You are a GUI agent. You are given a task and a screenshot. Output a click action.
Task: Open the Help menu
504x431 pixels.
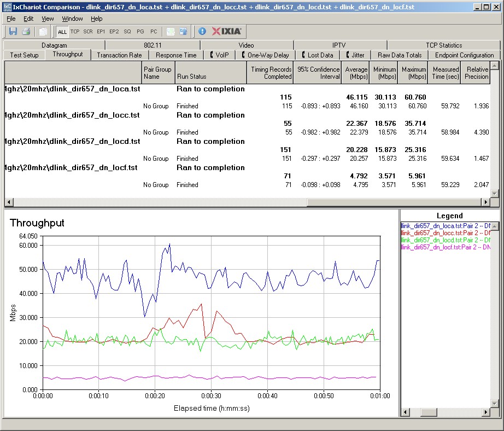tap(96, 19)
